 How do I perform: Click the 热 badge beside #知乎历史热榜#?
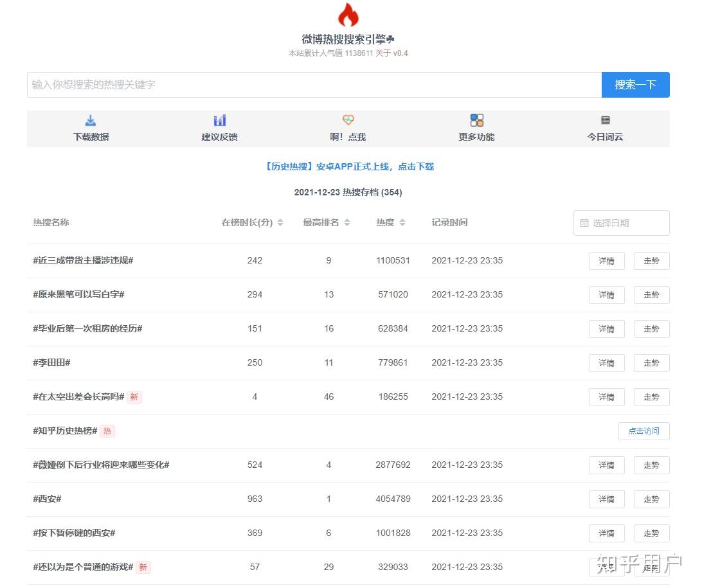(107, 431)
